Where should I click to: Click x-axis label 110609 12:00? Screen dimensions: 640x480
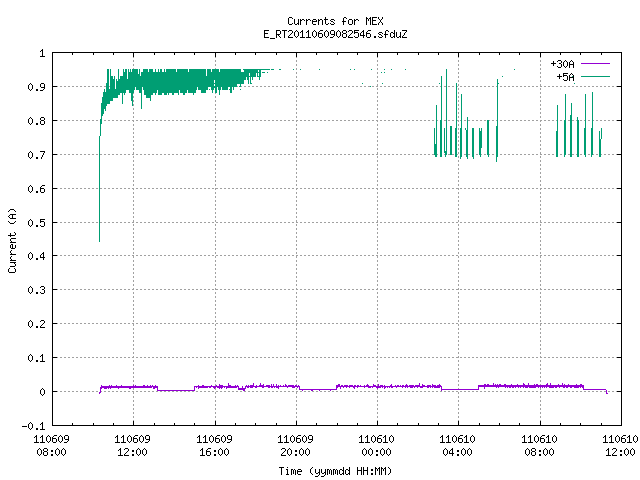click(x=132, y=446)
